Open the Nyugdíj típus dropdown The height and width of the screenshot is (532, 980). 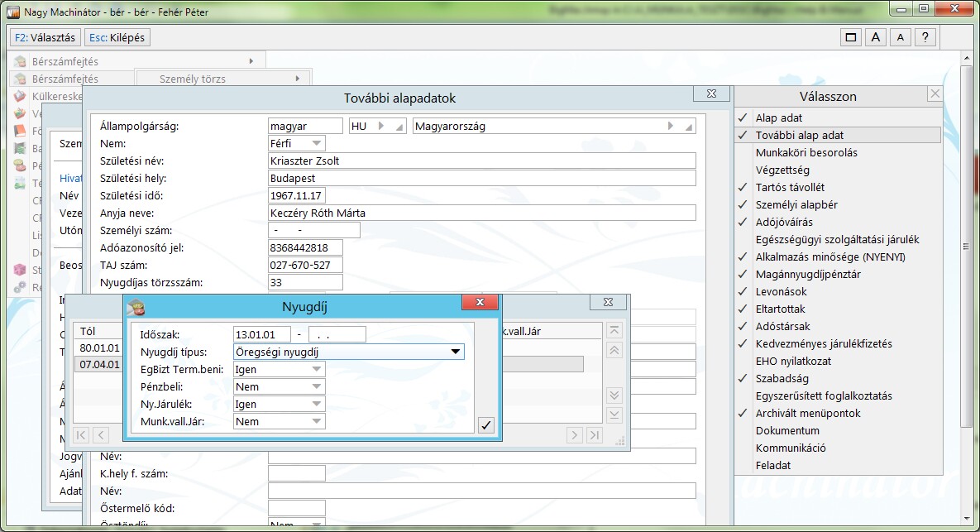pos(455,352)
